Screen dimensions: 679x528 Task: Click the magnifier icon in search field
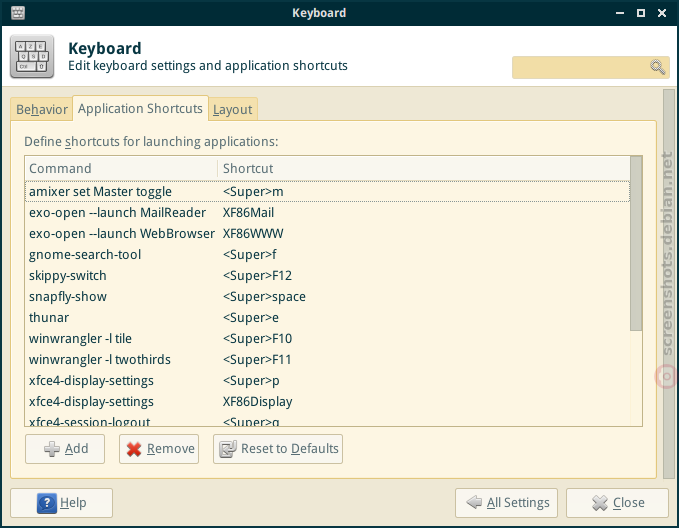tap(657, 67)
